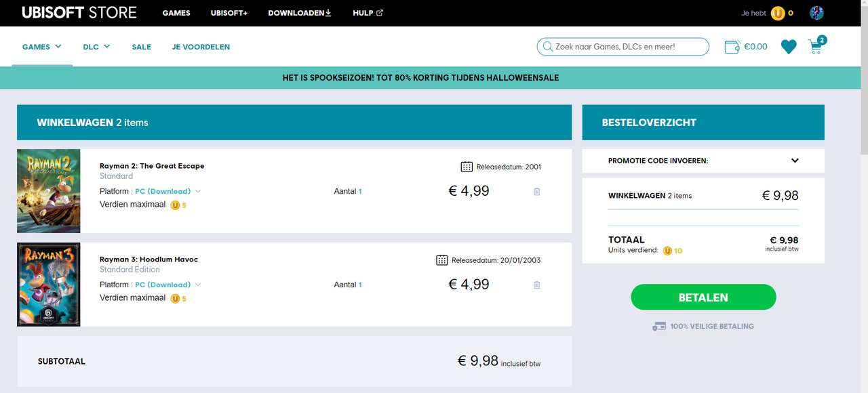Image resolution: width=868 pixels, height=393 pixels.
Task: Change quantity Aantal 1 for Rayman 2
Action: (x=348, y=191)
